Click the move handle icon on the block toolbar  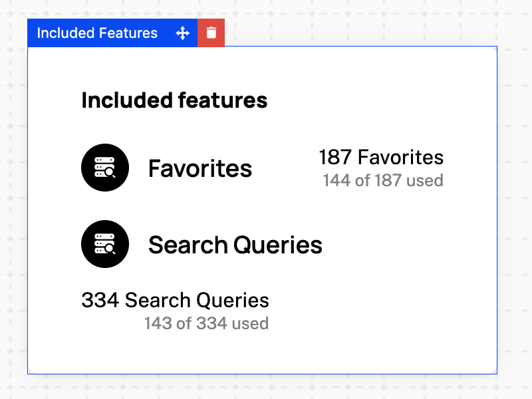click(x=183, y=33)
